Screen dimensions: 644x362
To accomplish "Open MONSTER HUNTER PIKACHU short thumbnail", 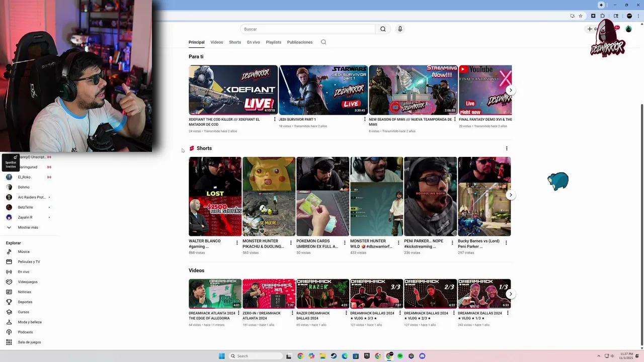I will click(x=269, y=197).
